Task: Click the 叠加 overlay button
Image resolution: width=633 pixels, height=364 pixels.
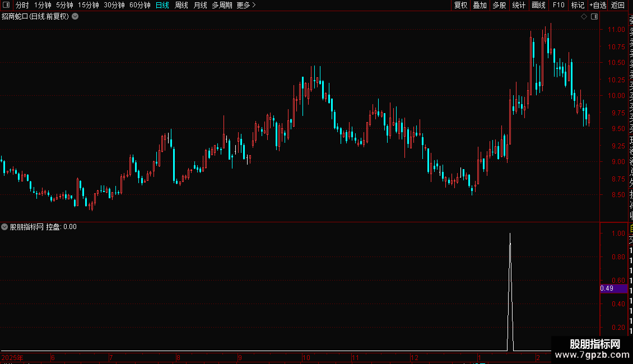Action: tap(480, 5)
